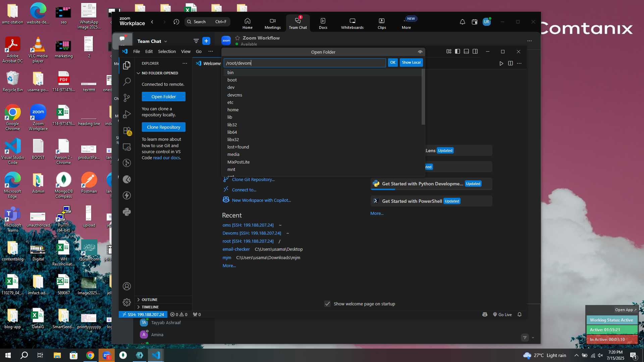Image resolution: width=644 pixels, height=362 pixels.
Task: Select the Welcome editor tab
Action: pyautogui.click(x=208, y=63)
